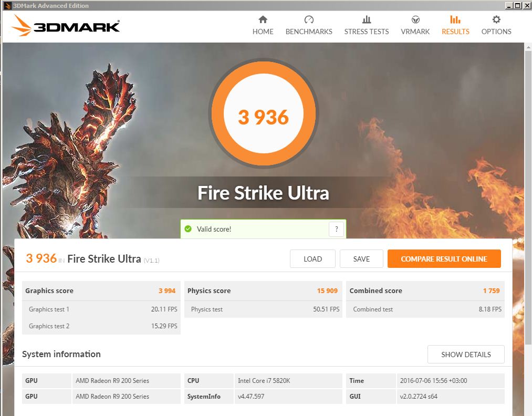Click the 15.29 FPS value
This screenshot has height=416, width=532.
pyautogui.click(x=164, y=326)
